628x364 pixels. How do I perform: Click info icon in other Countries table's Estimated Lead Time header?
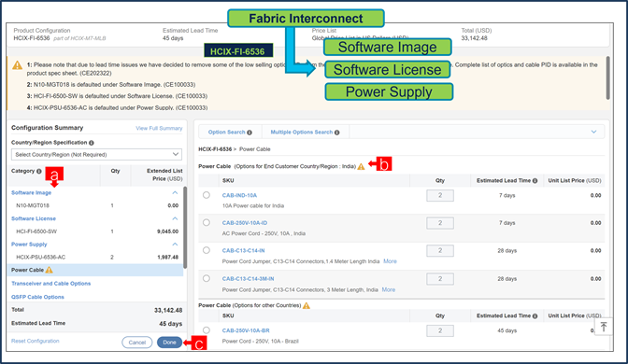(x=535, y=316)
